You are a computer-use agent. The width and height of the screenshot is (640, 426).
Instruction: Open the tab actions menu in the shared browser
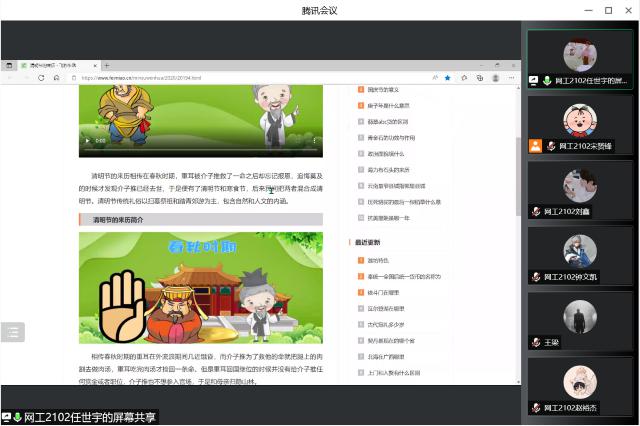coord(9,65)
